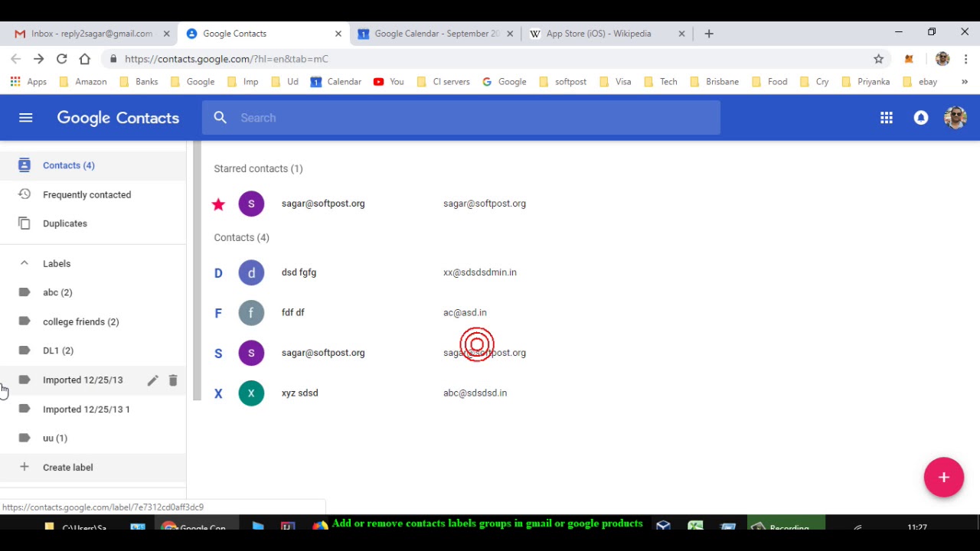The width and height of the screenshot is (980, 551).
Task: Delete the Imported 12/25/13 label
Action: click(x=173, y=380)
